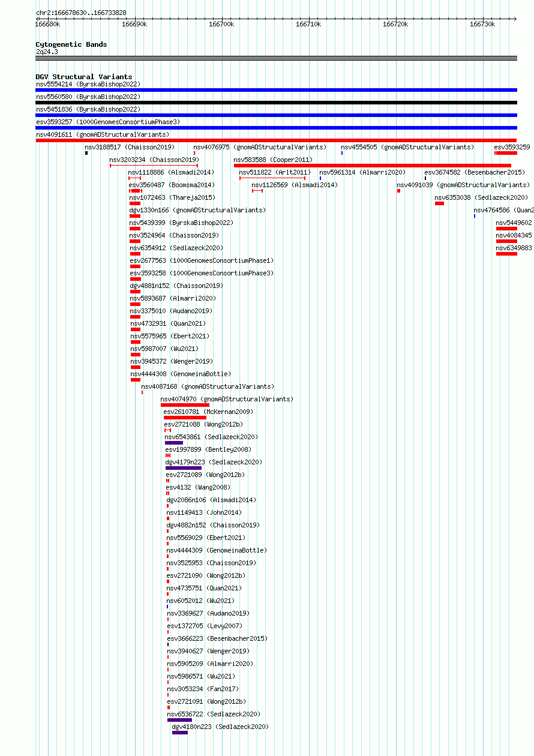Click the dgv1330n166 (gnomADStructuralVariants) label
The height and width of the screenshot is (756, 534).
tap(197, 210)
